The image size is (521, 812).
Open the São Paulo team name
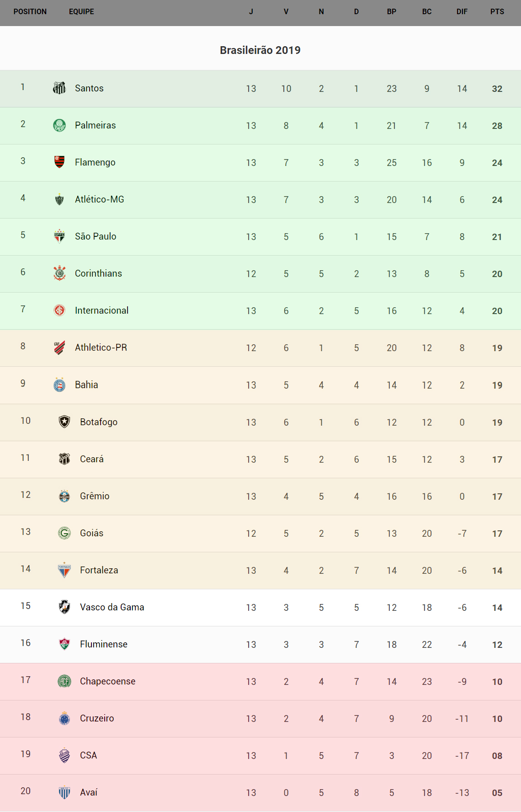tap(96, 236)
